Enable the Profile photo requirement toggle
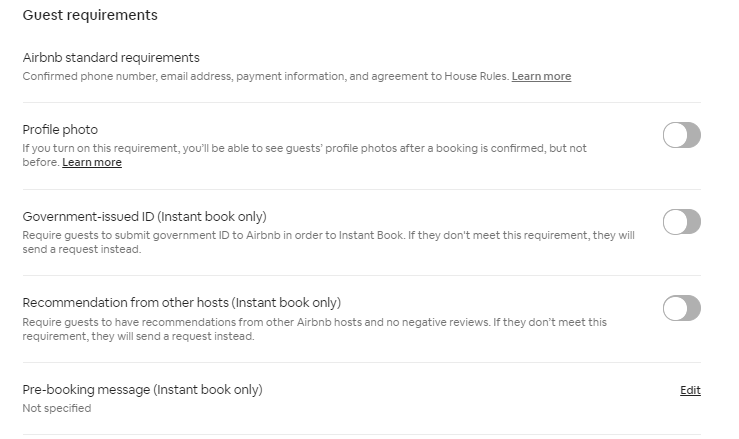739x439 pixels. (681, 135)
